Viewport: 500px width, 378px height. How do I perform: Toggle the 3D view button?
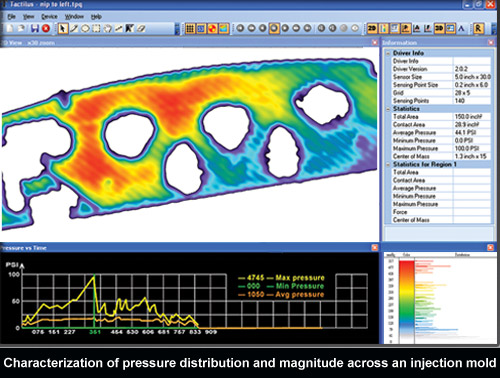[439, 29]
